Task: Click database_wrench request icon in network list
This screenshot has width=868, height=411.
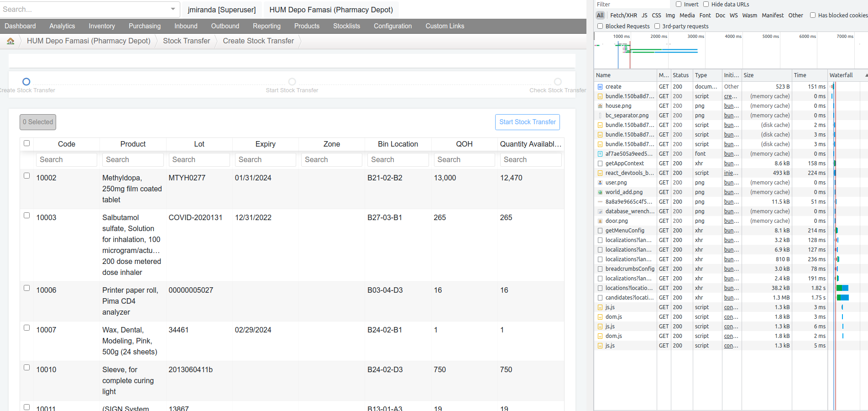Action: tap(600, 211)
